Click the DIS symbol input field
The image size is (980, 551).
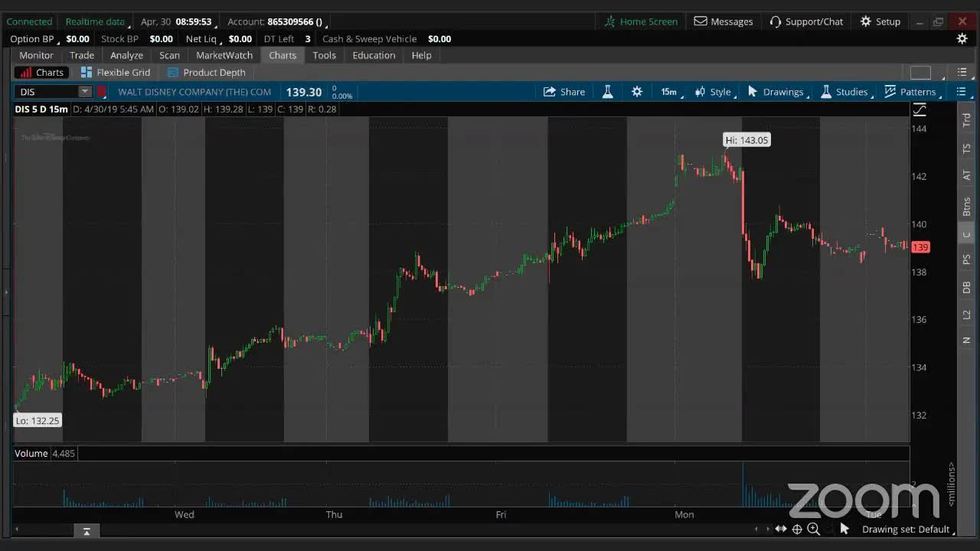(x=47, y=92)
